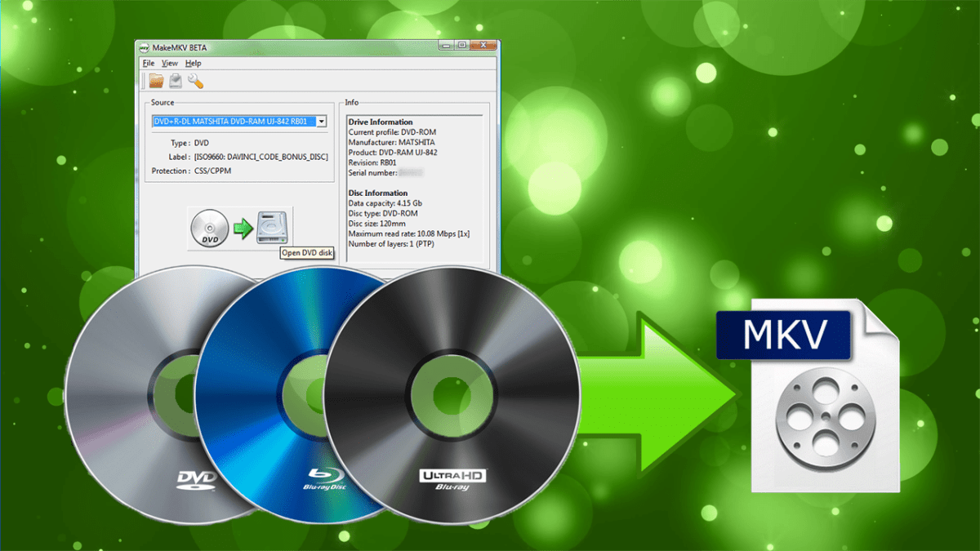
Task: Click the 'Serial number:' line
Action: 385,172
